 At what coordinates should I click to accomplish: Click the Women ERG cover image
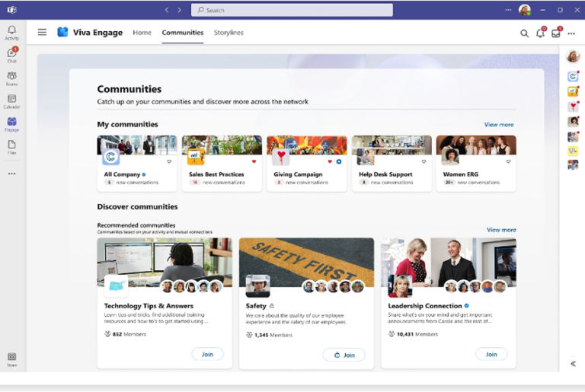click(476, 145)
